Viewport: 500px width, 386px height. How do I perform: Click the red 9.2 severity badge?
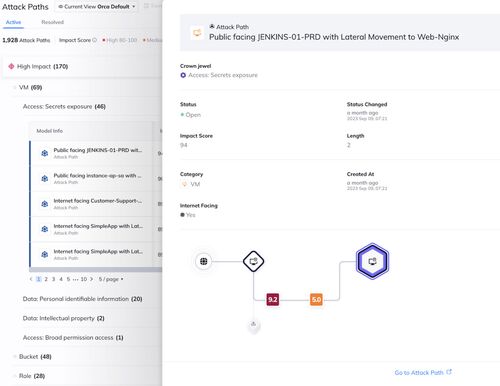(273, 299)
